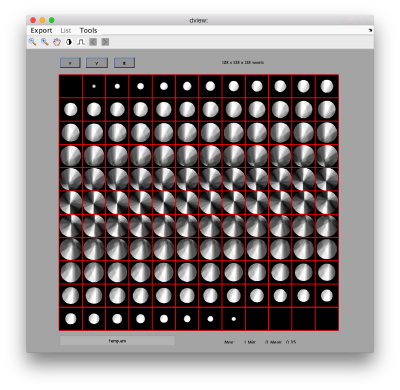The image size is (400, 390).
Task: Toggle the z axis view button
Action: 124,63
